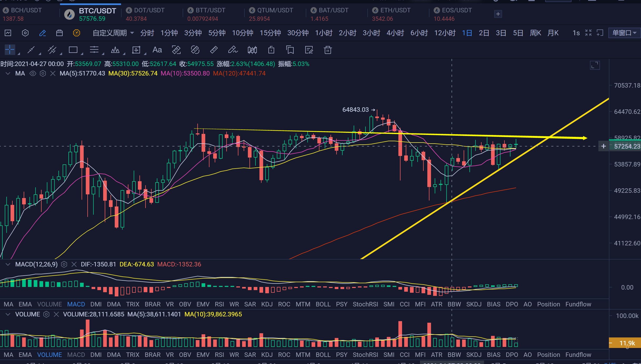Click the copy drawings icon

coord(290,50)
